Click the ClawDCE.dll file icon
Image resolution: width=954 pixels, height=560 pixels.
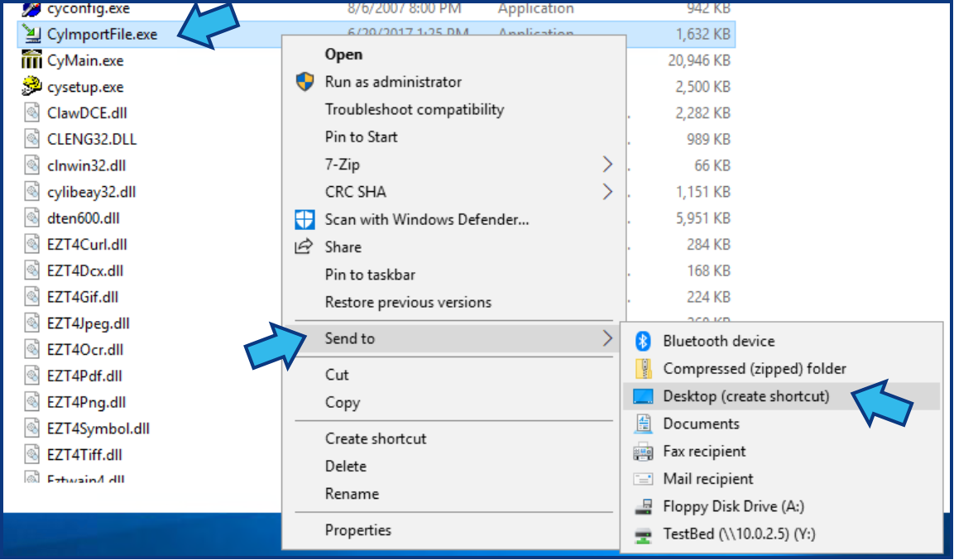click(31, 113)
